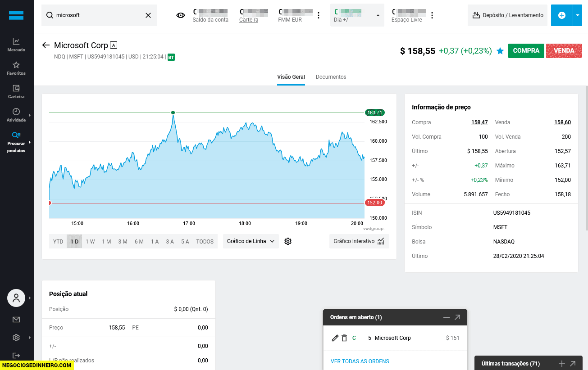Click the Depósito / Levantamento button
The height and width of the screenshot is (370, 588).
[507, 15]
